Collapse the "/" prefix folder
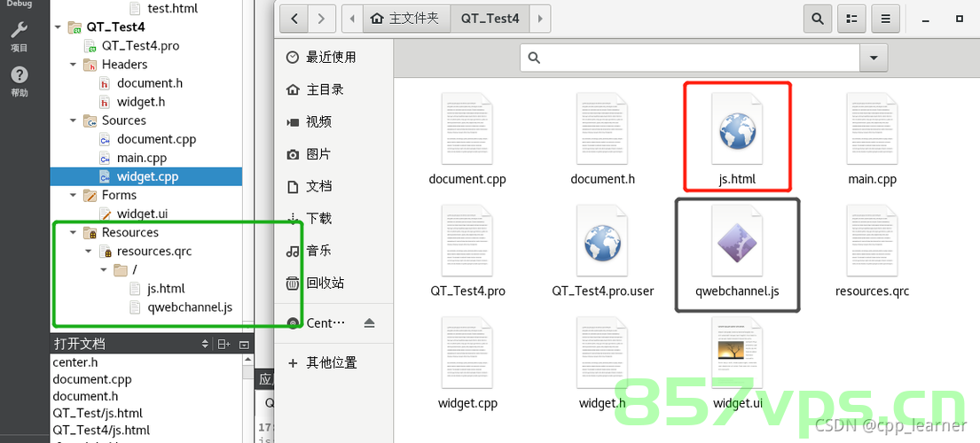980x443 pixels. (103, 270)
